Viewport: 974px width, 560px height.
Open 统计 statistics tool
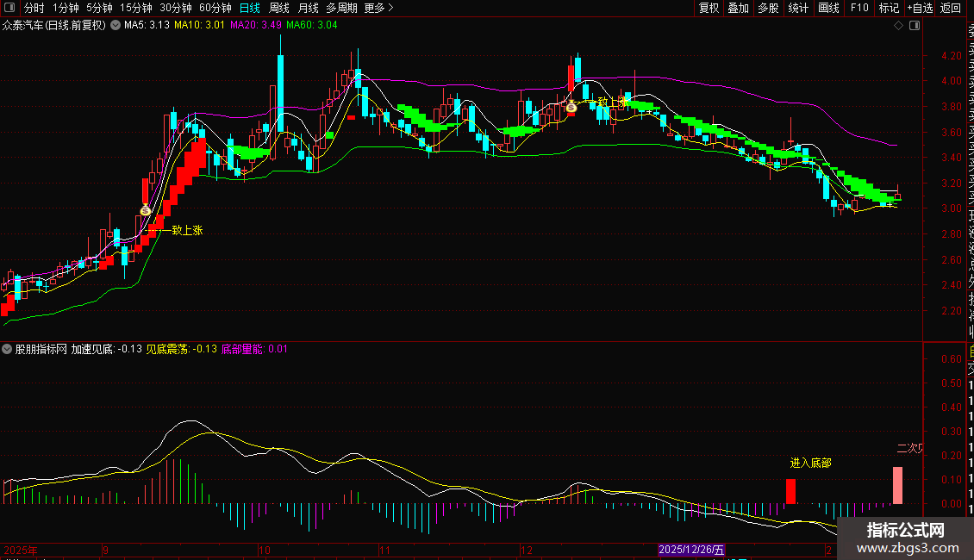pos(798,8)
